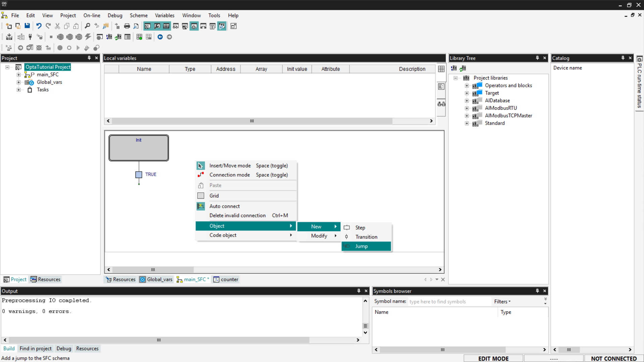The image size is (644, 362).
Task: Switch to the counter tab
Action: point(226,280)
